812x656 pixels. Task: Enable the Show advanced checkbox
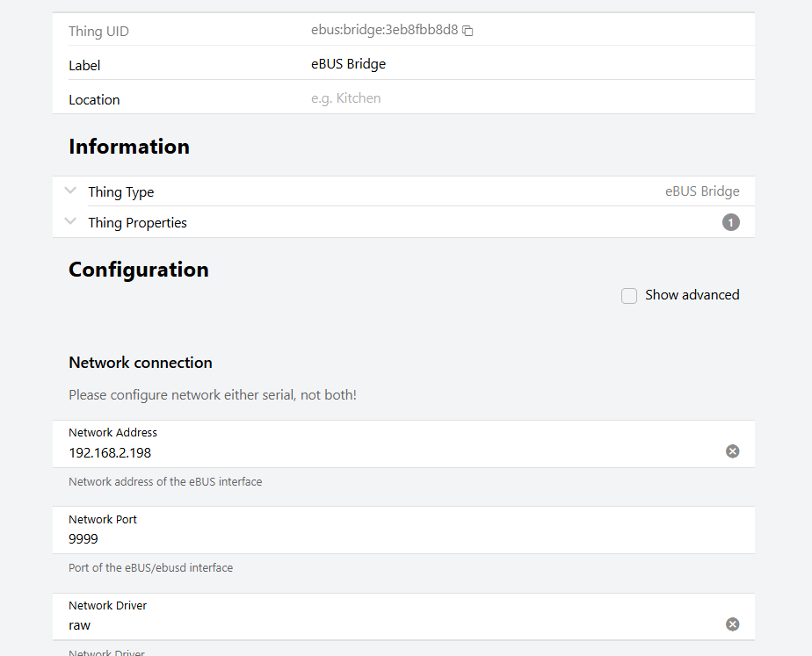(x=629, y=296)
